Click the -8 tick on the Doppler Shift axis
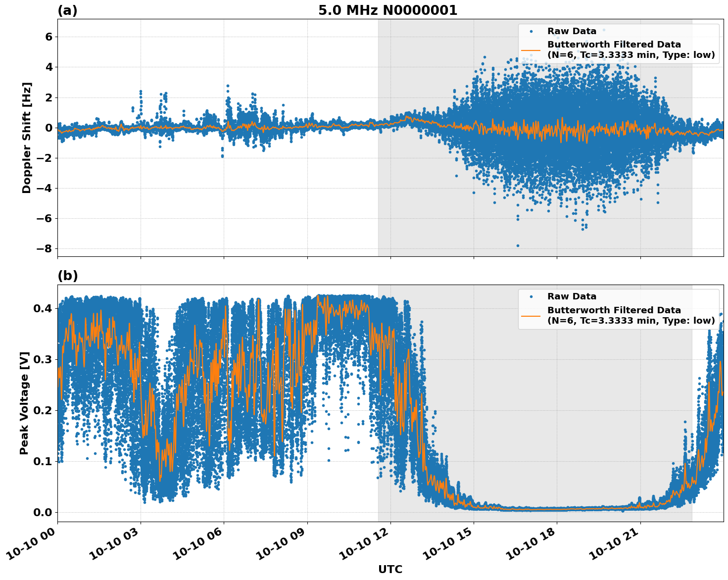The image size is (728, 580). click(x=45, y=247)
